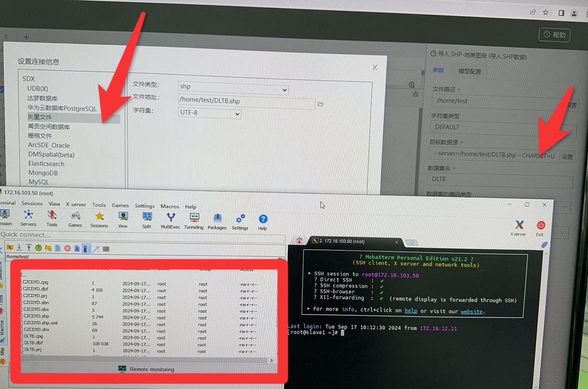Click the home tab icon in terminal tab bar
Screen dimensions: 588x389
coord(299,240)
